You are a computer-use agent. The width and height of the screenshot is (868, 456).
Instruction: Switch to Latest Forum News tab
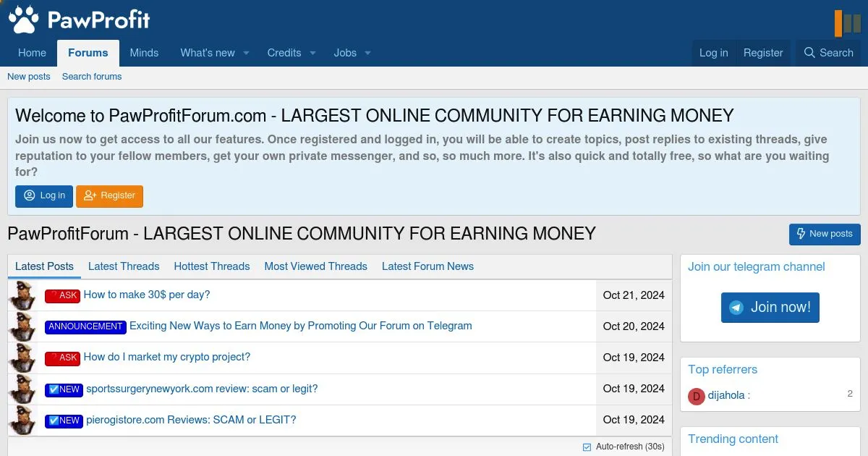click(x=427, y=266)
